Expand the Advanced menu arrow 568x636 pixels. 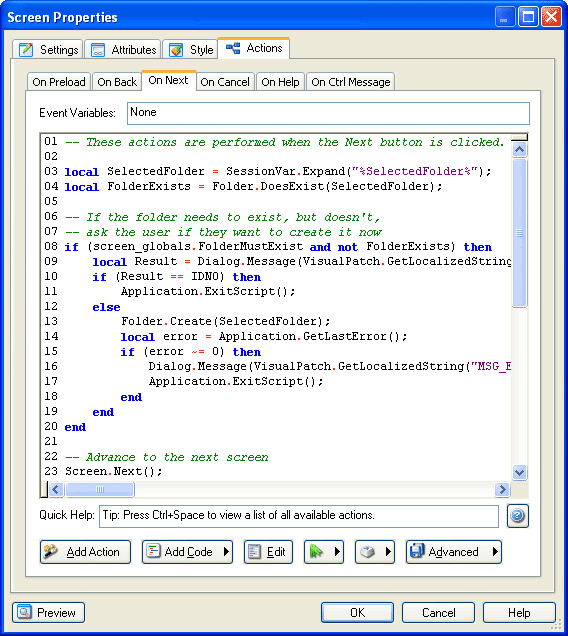click(x=495, y=552)
